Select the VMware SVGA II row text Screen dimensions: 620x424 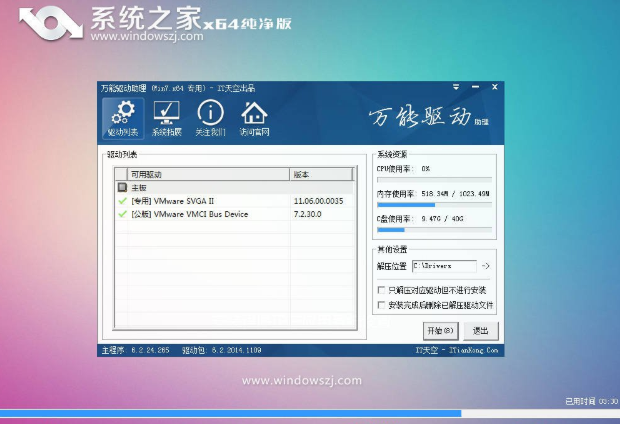pos(172,201)
